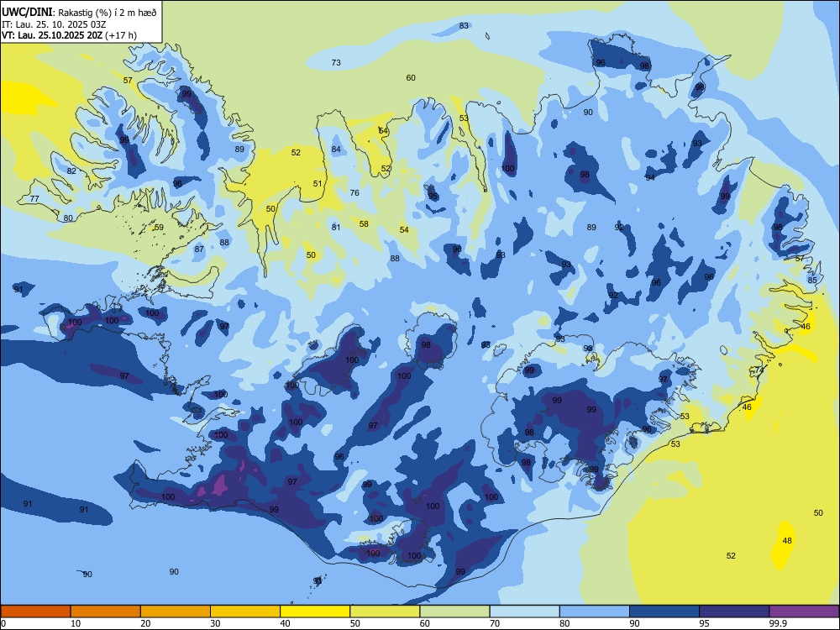Click the amber 30–40 legend swatch

pos(245,612)
